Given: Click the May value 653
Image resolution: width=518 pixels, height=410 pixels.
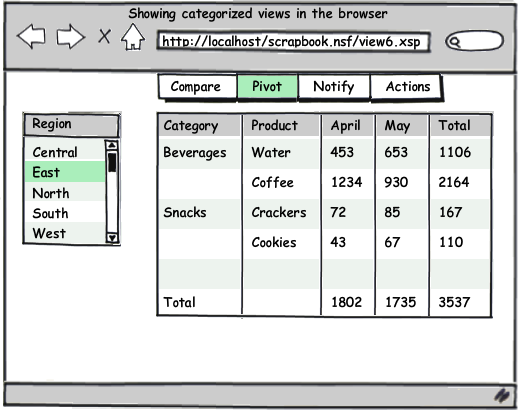Looking at the screenshot, I should 401,153.
